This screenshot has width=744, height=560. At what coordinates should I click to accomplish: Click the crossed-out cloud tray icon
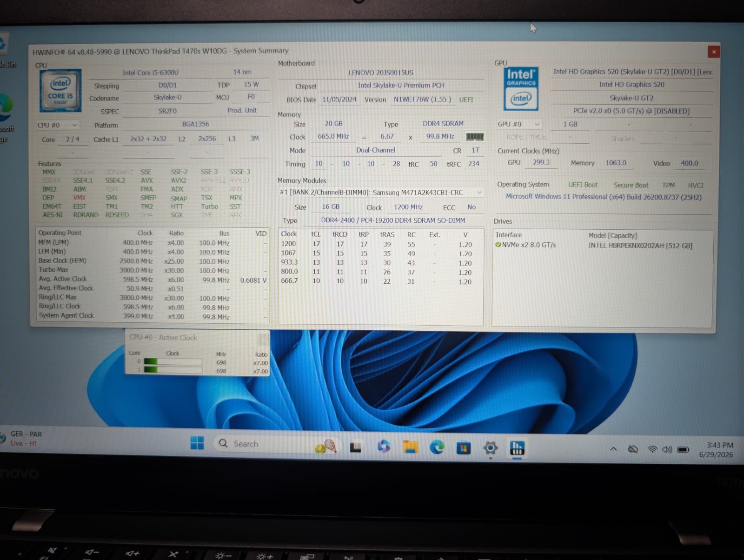pyautogui.click(x=633, y=449)
